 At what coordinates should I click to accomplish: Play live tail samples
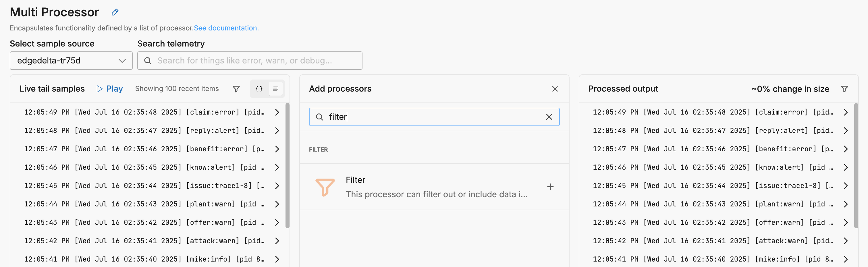(x=109, y=88)
